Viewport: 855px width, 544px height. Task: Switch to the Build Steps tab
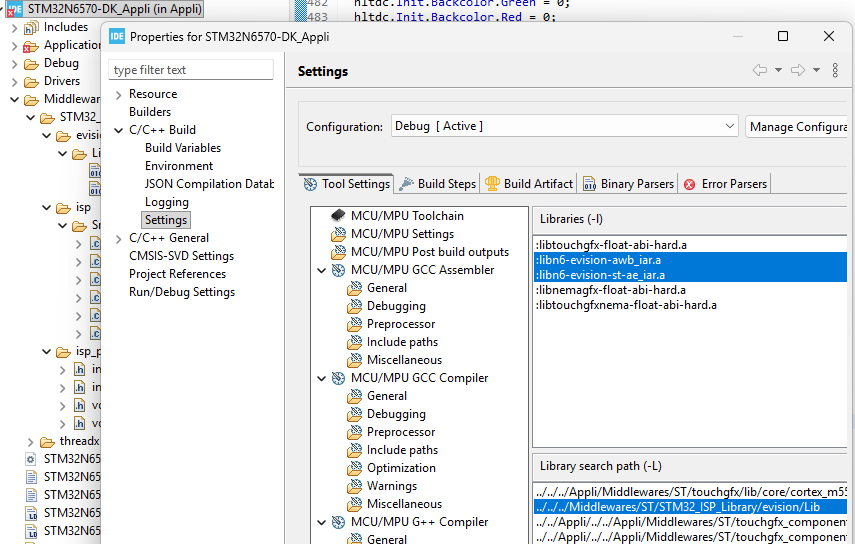(437, 184)
